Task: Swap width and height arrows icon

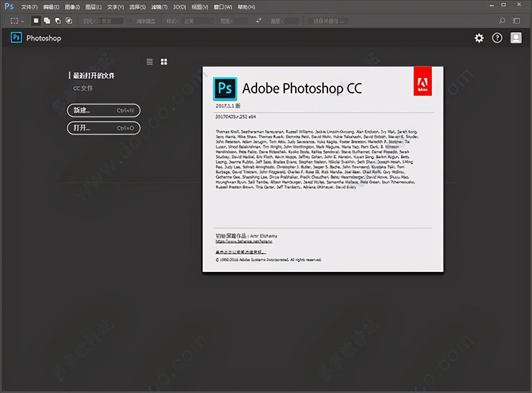Action: point(259,21)
